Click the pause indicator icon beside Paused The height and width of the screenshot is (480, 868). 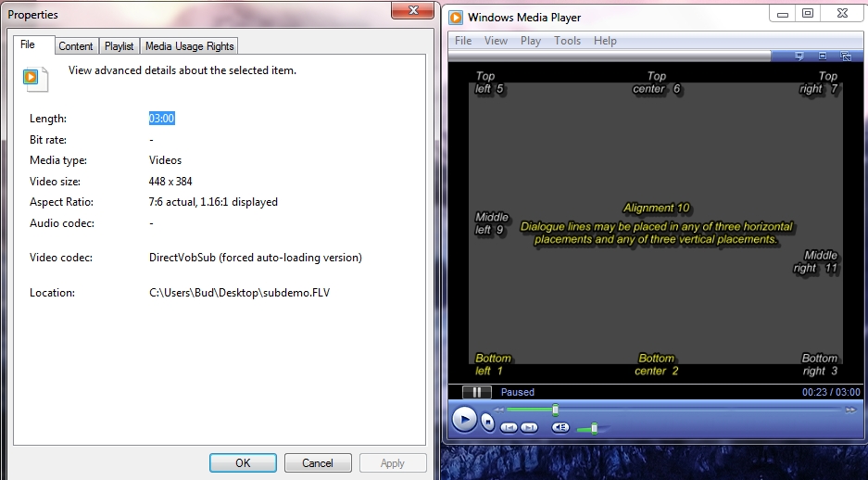pyautogui.click(x=477, y=392)
